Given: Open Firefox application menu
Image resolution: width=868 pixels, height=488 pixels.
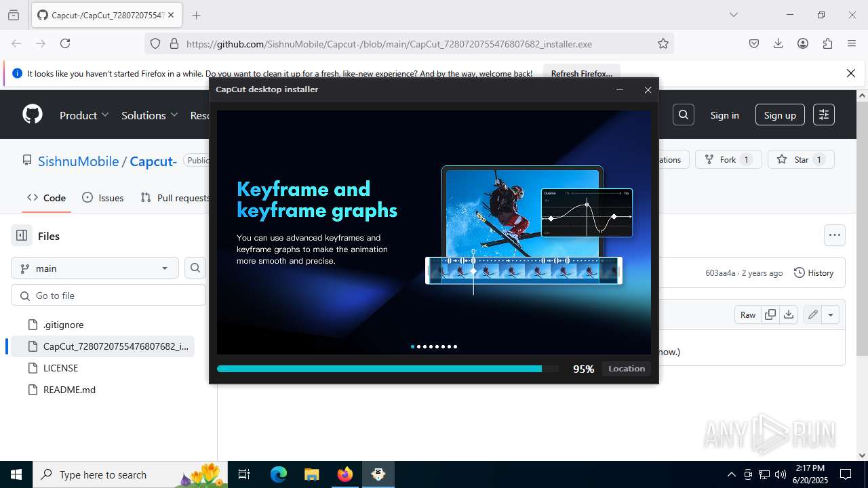Looking at the screenshot, I should click(852, 43).
